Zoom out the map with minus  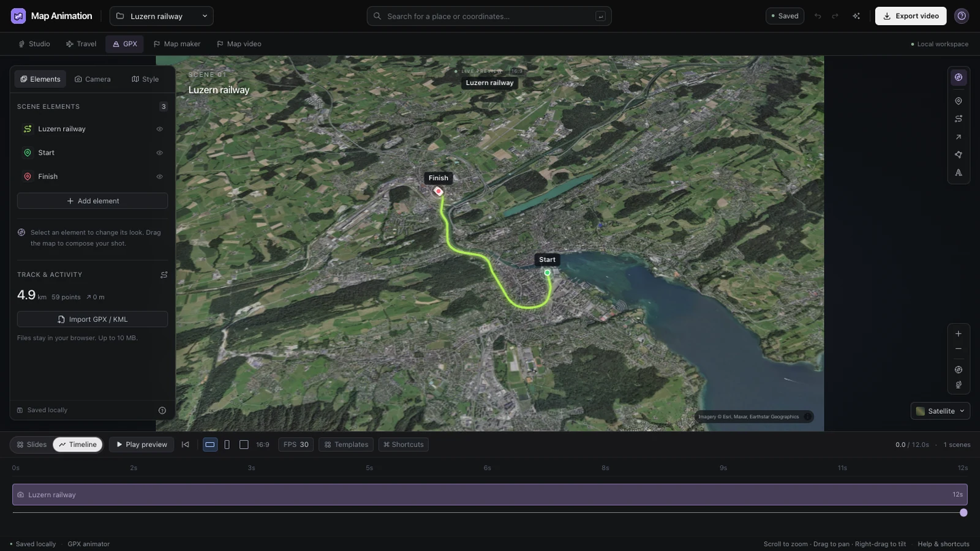tap(959, 349)
